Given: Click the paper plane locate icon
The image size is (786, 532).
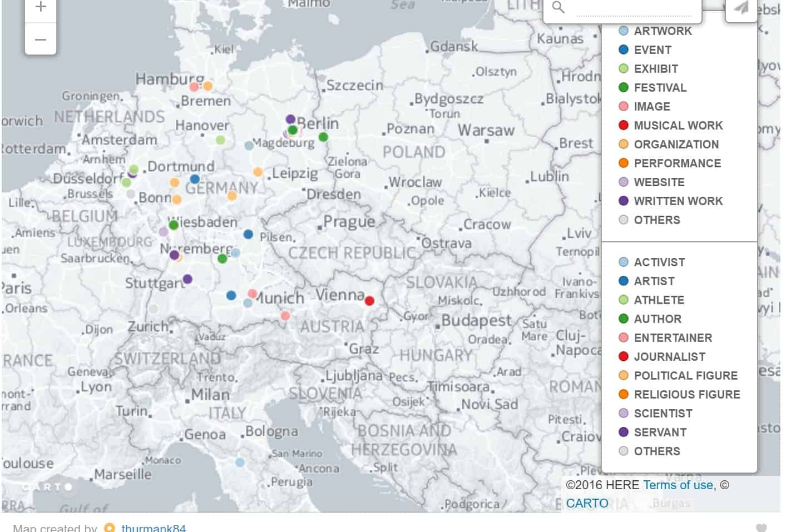Looking at the screenshot, I should [741, 8].
